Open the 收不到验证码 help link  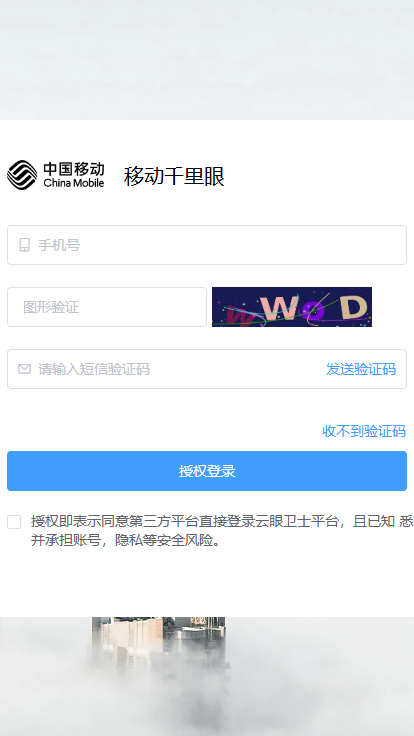coord(364,431)
